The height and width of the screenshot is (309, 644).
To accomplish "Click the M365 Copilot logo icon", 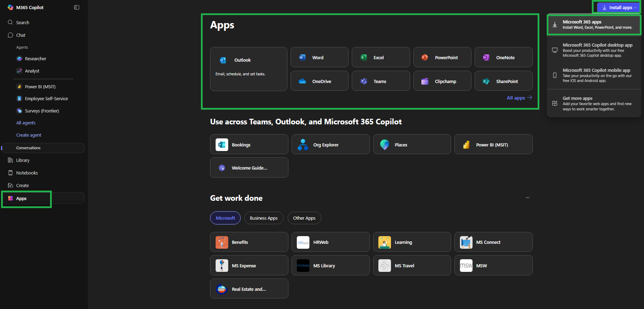I will 10,7.
